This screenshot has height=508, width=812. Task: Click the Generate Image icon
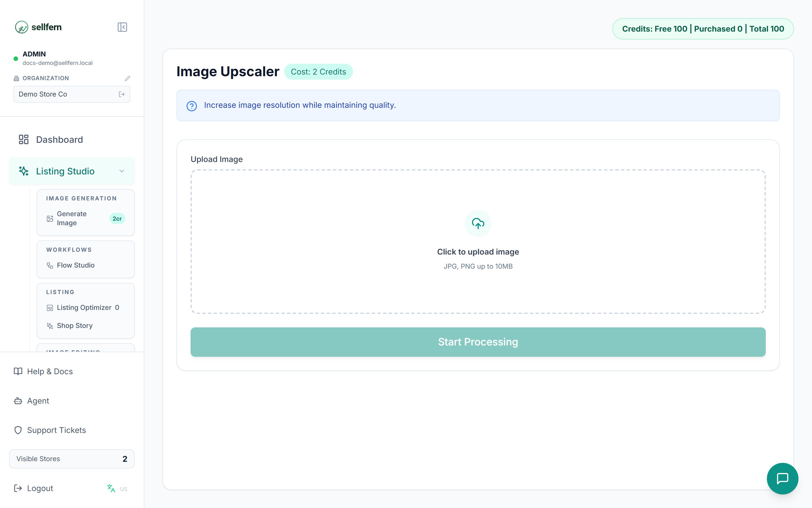coord(50,219)
